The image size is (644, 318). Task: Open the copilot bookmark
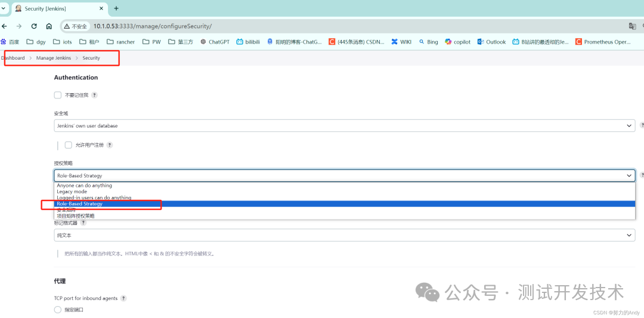coord(458,42)
